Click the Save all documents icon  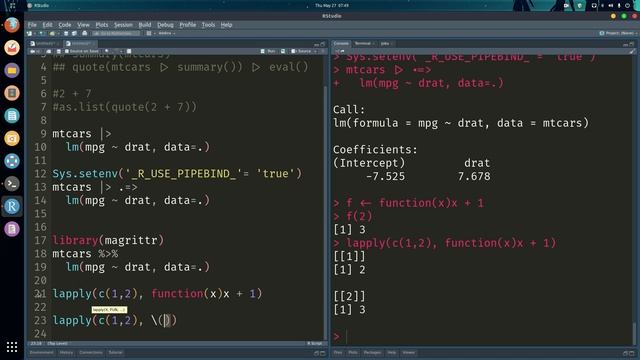(x=74, y=33)
